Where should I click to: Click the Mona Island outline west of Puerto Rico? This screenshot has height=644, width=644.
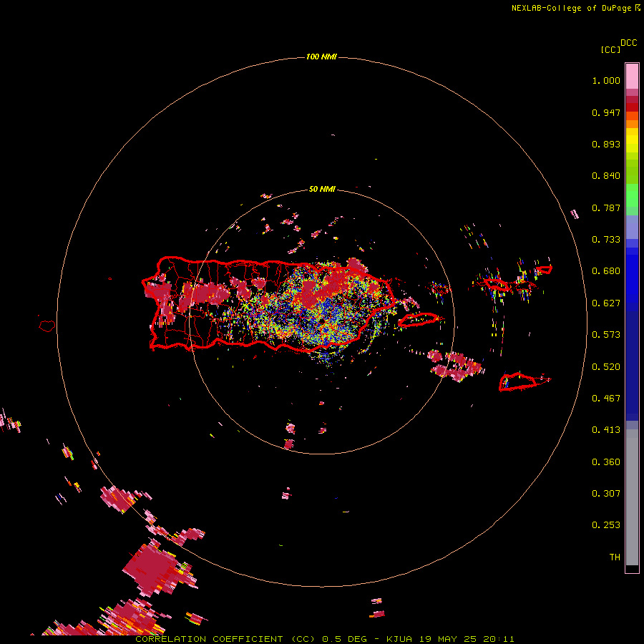click(x=47, y=326)
